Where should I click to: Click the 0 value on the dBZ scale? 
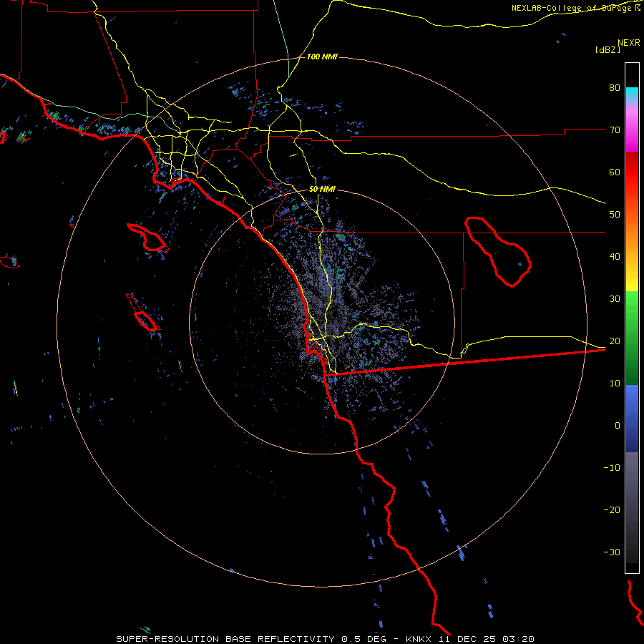click(618, 426)
